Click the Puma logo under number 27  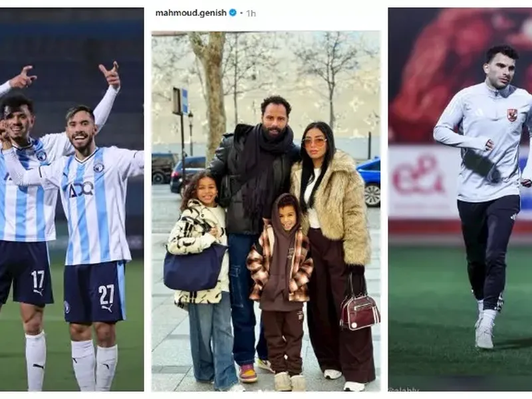[x=108, y=308]
